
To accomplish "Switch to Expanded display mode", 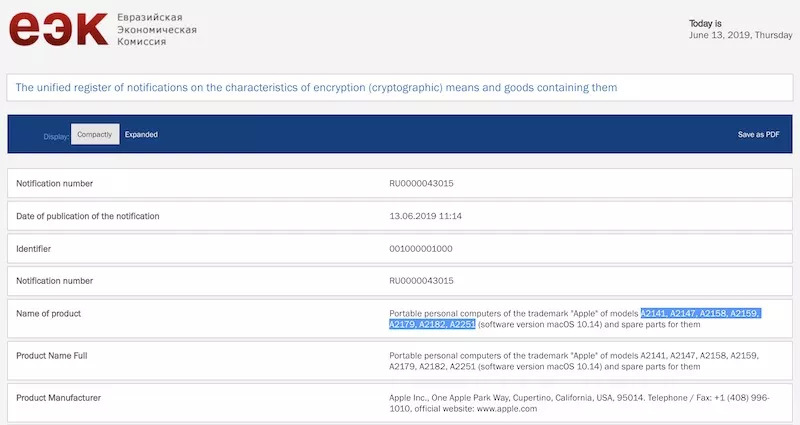I will point(141,134).
